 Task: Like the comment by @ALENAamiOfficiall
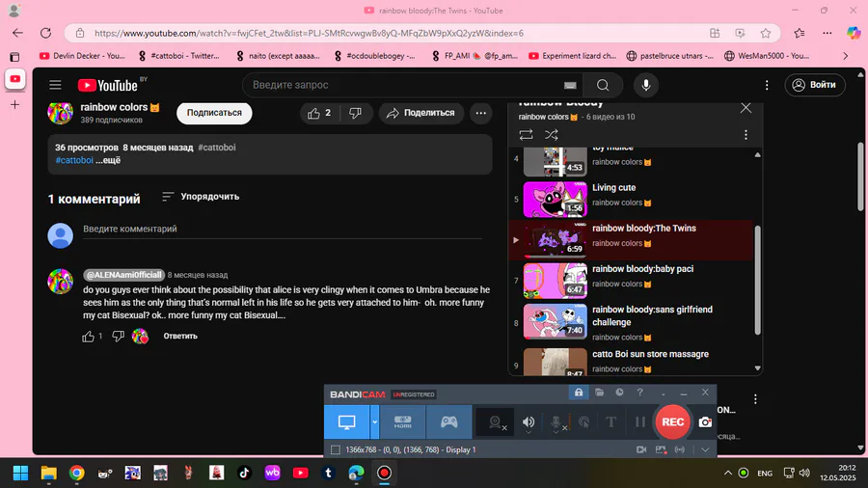88,337
